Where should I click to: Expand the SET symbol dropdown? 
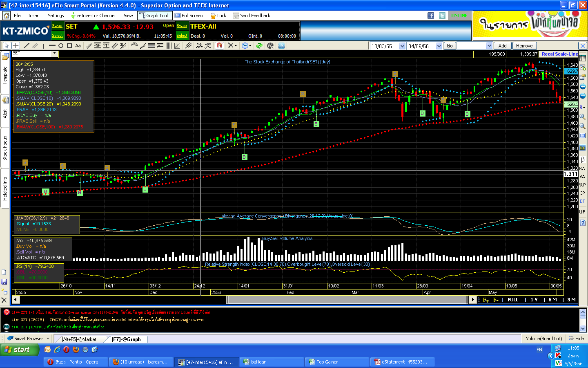[54, 54]
